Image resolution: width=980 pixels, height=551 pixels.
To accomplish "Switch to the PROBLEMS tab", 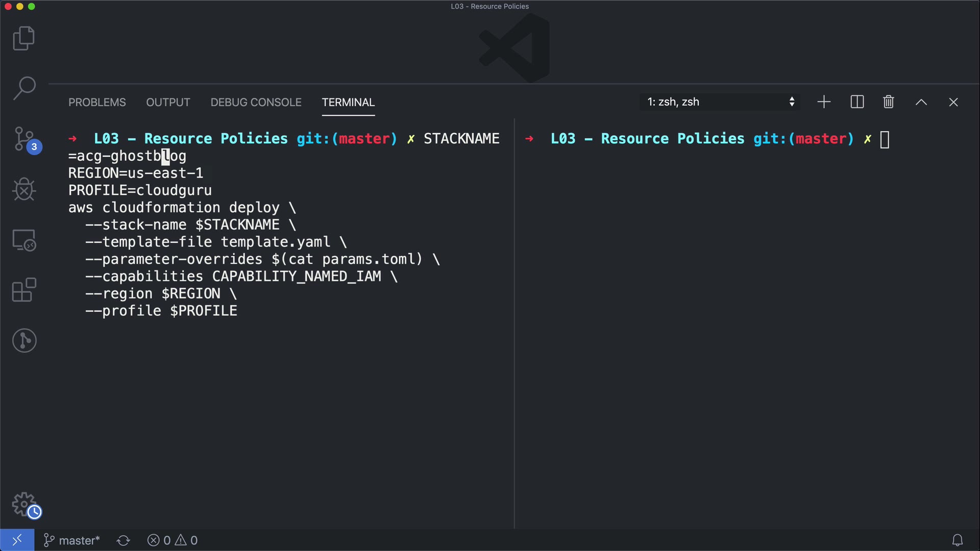I will [x=97, y=103].
